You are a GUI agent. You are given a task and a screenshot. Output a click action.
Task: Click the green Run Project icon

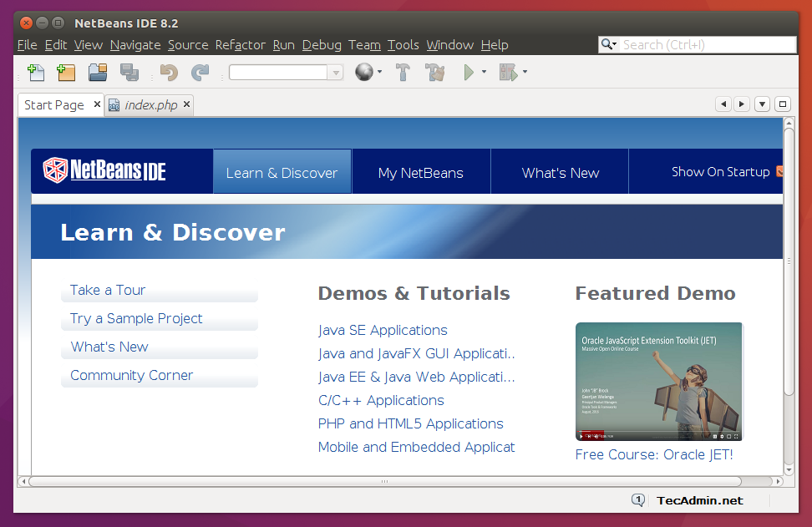pyautogui.click(x=469, y=73)
